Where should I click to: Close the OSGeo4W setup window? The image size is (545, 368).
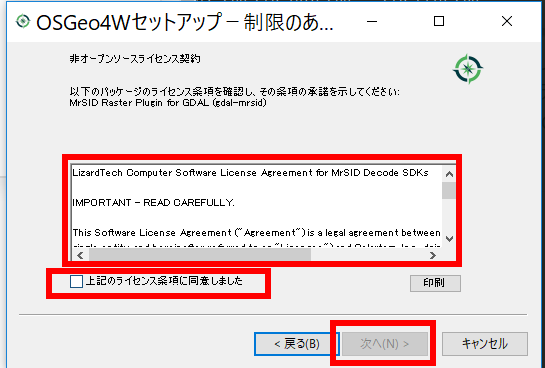(x=507, y=22)
